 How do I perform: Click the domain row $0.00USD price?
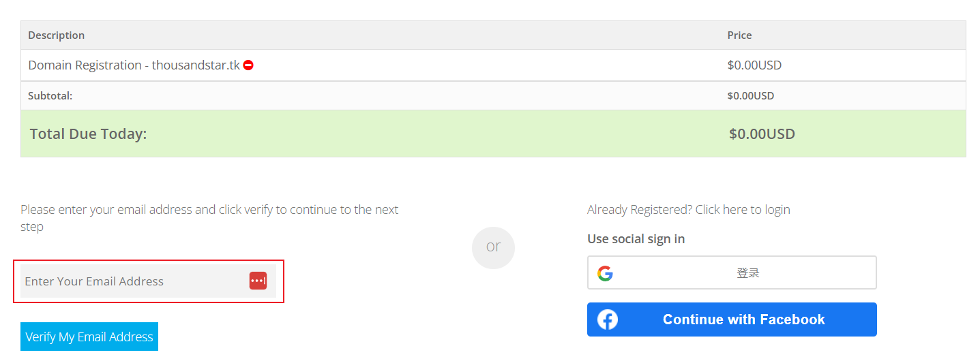(754, 65)
